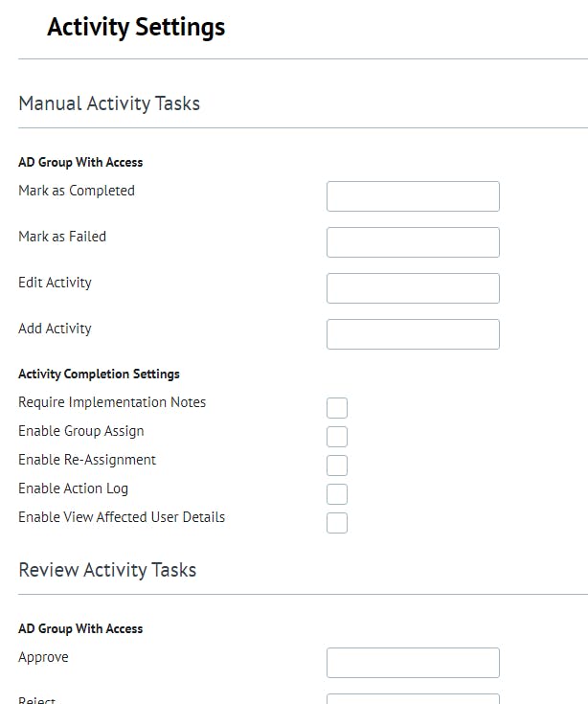
Task: Click the 'Enable Action Log' label text
Action: (73, 488)
